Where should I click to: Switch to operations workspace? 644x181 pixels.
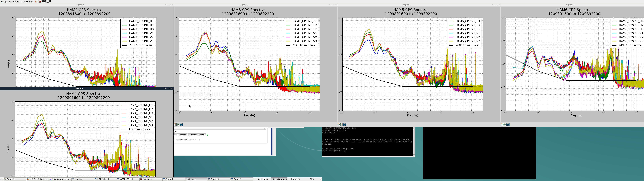263,179
